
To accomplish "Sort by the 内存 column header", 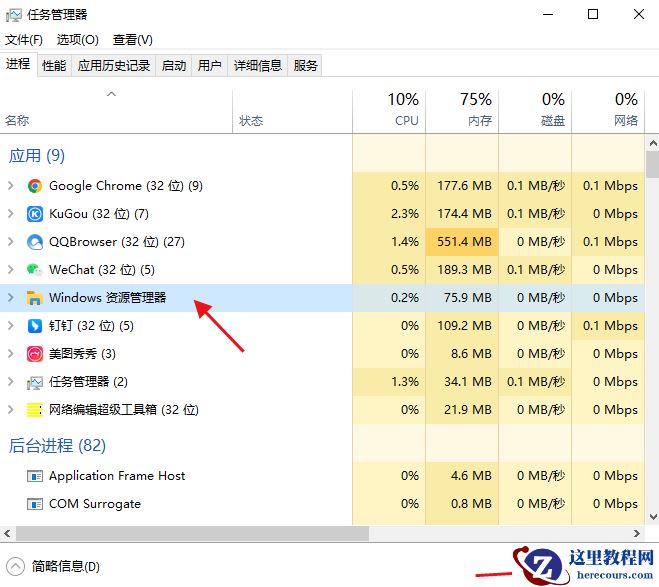I will coord(462,111).
